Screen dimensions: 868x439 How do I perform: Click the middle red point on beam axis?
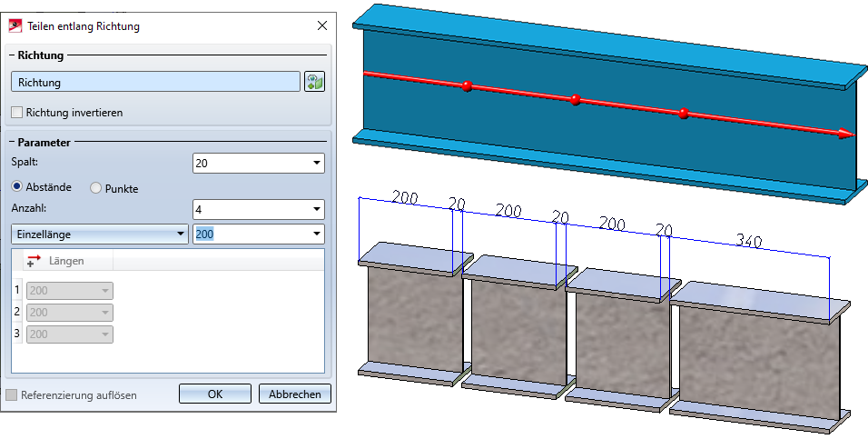pyautogui.click(x=575, y=100)
